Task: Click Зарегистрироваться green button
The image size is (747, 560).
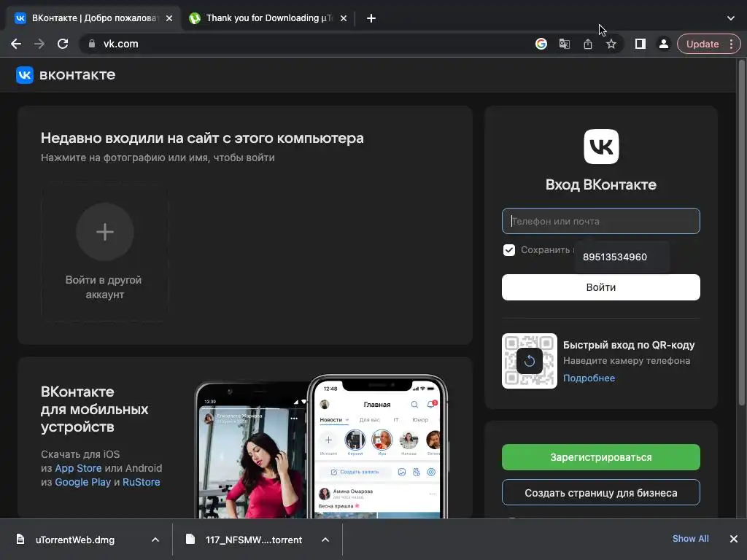Action: click(601, 457)
